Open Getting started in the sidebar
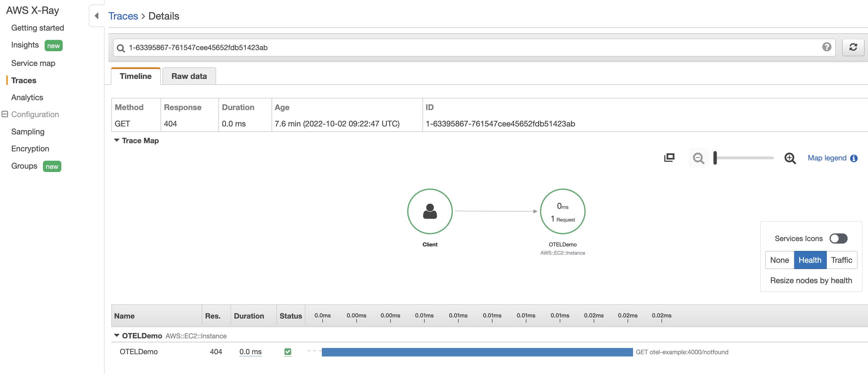 [37, 28]
